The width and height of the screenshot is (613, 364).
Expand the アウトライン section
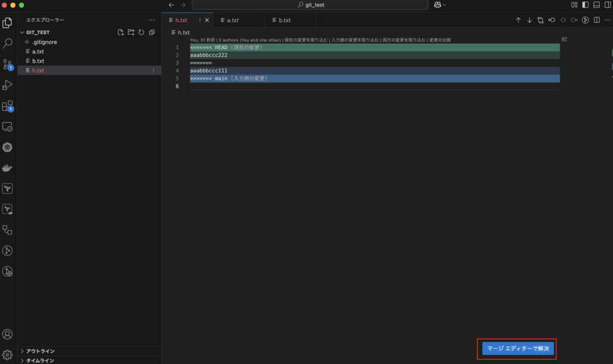(90, 351)
